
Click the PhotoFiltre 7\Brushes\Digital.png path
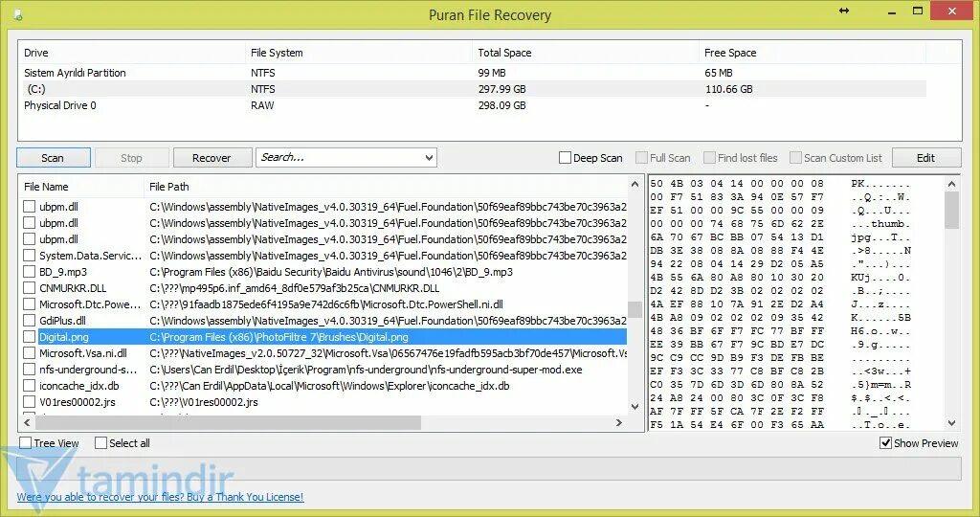click(278, 337)
